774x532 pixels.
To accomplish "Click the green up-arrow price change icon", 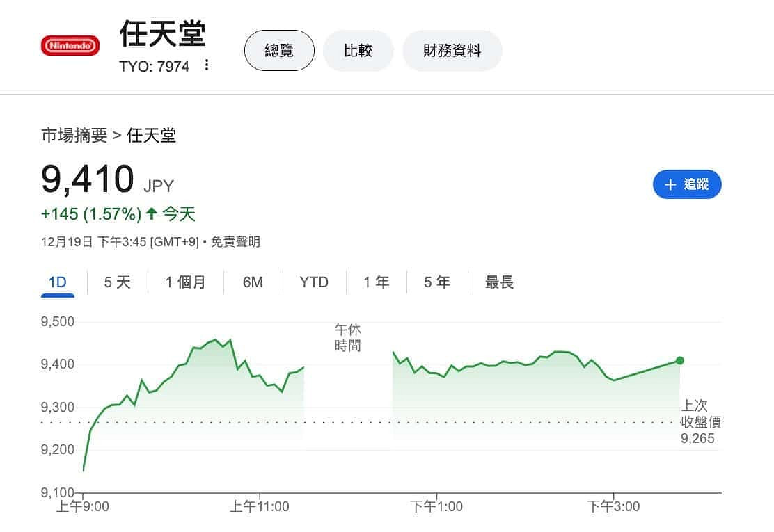I will (x=151, y=214).
